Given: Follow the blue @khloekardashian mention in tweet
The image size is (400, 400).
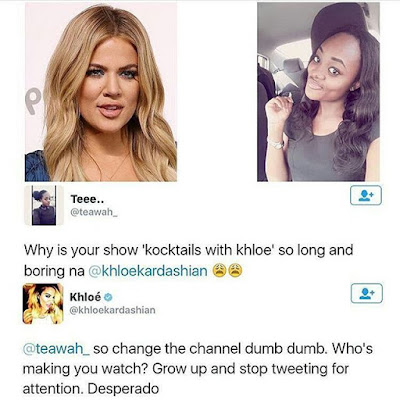Looking at the screenshot, I should tap(148, 271).
